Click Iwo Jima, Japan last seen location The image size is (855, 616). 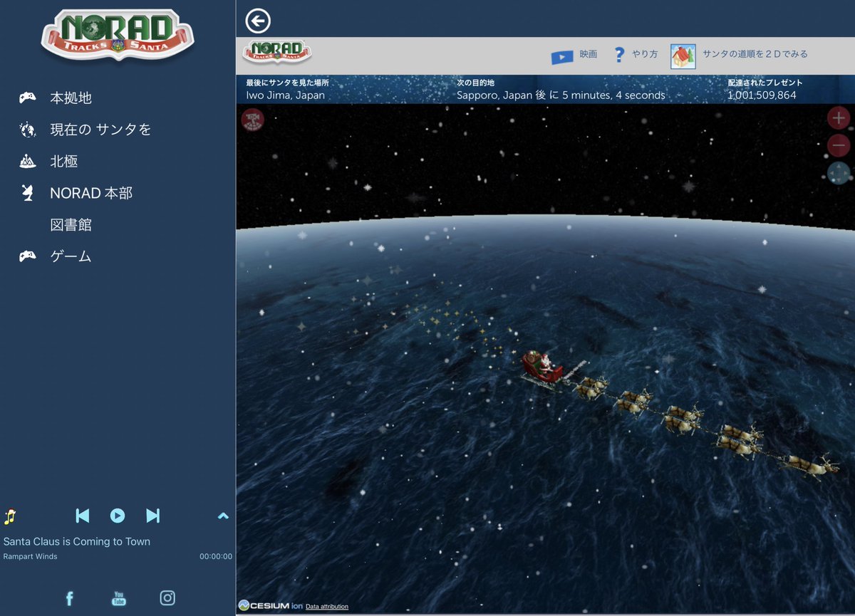[x=286, y=95]
